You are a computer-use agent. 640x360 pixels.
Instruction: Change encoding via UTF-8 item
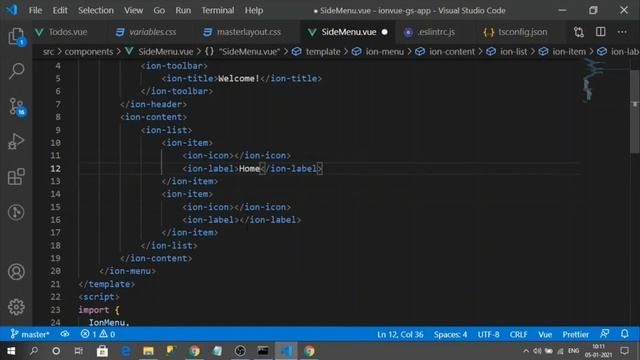[x=488, y=334]
